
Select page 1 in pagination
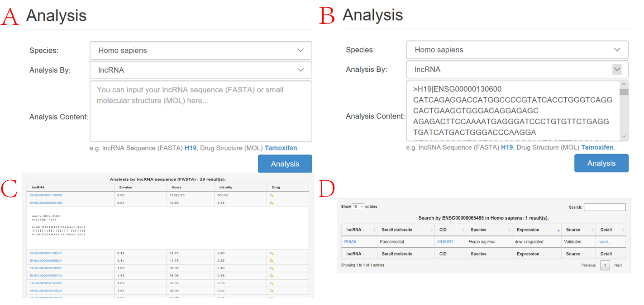pyautogui.click(x=605, y=265)
